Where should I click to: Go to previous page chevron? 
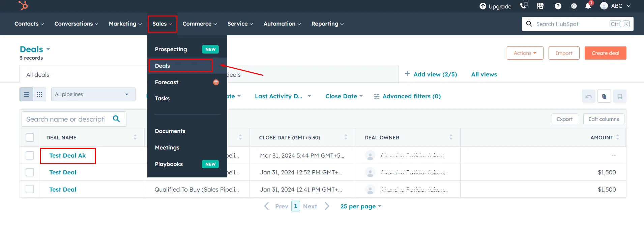pyautogui.click(x=266, y=206)
